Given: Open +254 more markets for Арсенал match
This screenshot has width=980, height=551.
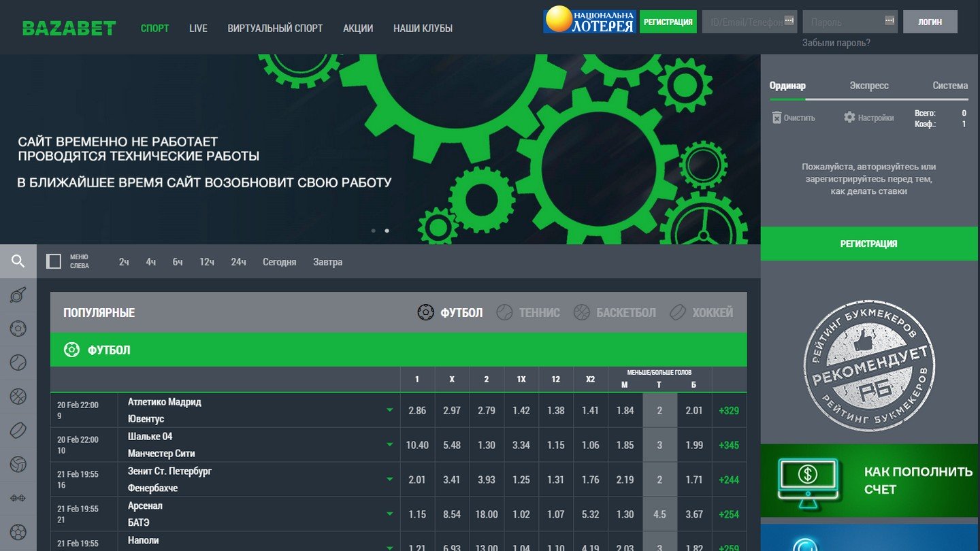Looking at the screenshot, I should tap(729, 514).
